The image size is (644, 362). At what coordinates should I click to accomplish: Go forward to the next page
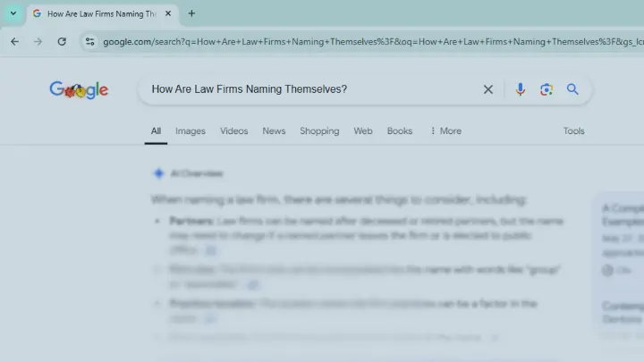coord(38,41)
